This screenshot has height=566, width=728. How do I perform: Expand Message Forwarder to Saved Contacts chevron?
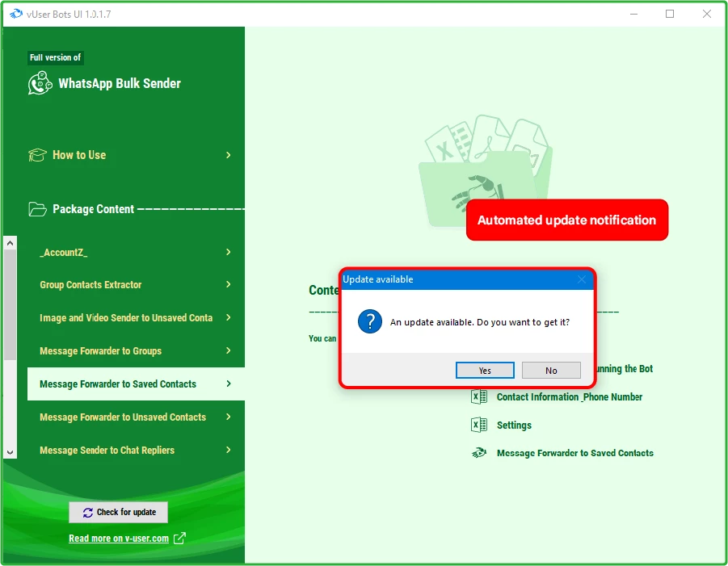(x=229, y=384)
